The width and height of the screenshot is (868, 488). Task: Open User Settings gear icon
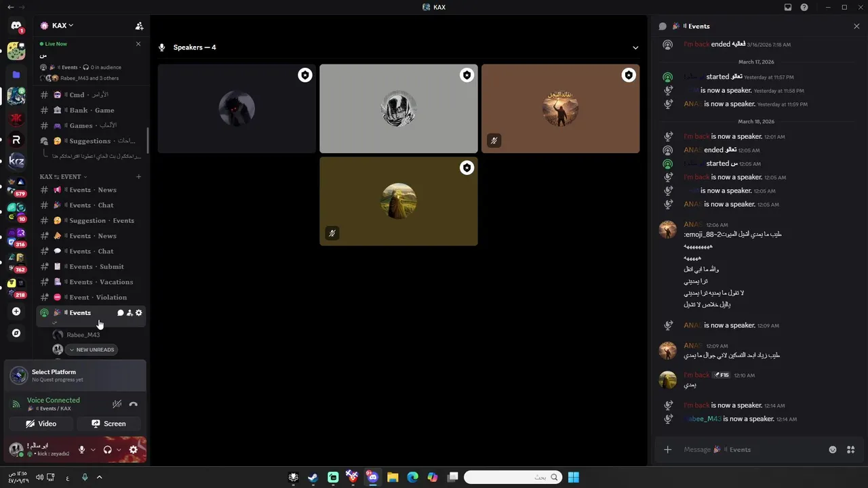coord(133,449)
